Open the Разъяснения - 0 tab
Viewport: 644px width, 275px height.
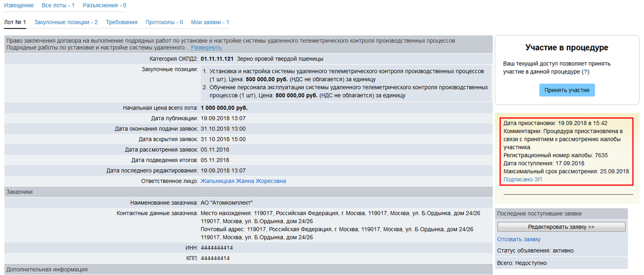(105, 5)
